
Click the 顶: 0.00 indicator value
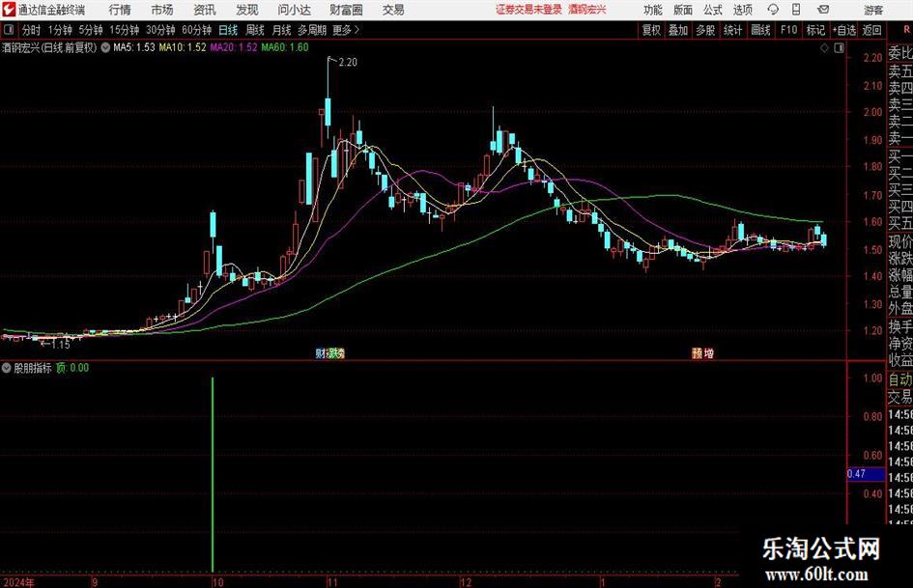click(72, 368)
